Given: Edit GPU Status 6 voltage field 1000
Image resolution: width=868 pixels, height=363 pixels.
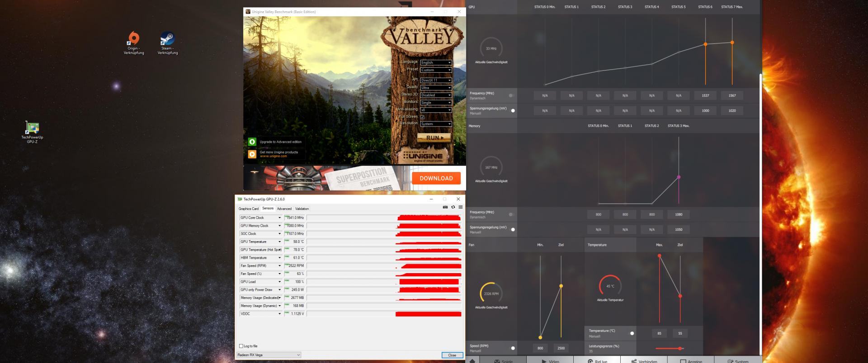Looking at the screenshot, I should pos(705,111).
